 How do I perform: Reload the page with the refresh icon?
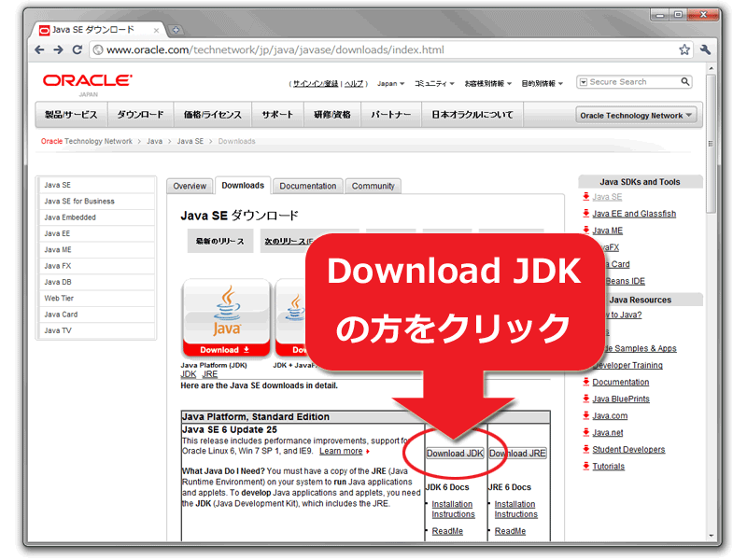point(77,49)
